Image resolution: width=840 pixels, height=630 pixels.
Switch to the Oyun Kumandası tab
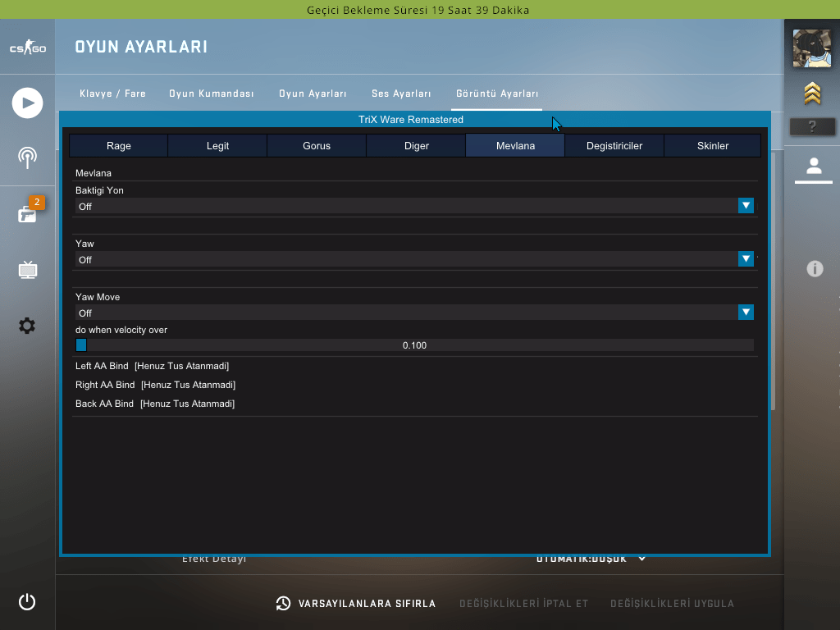(x=212, y=94)
